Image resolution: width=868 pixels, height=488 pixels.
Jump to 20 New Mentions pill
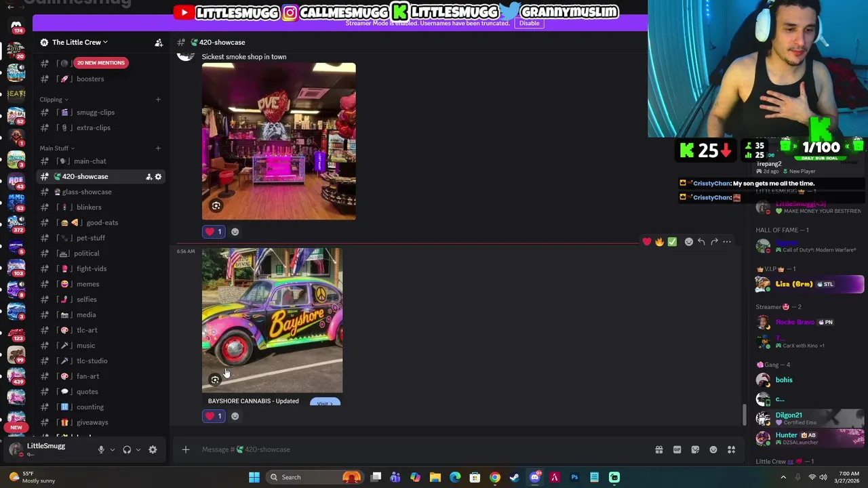point(101,63)
